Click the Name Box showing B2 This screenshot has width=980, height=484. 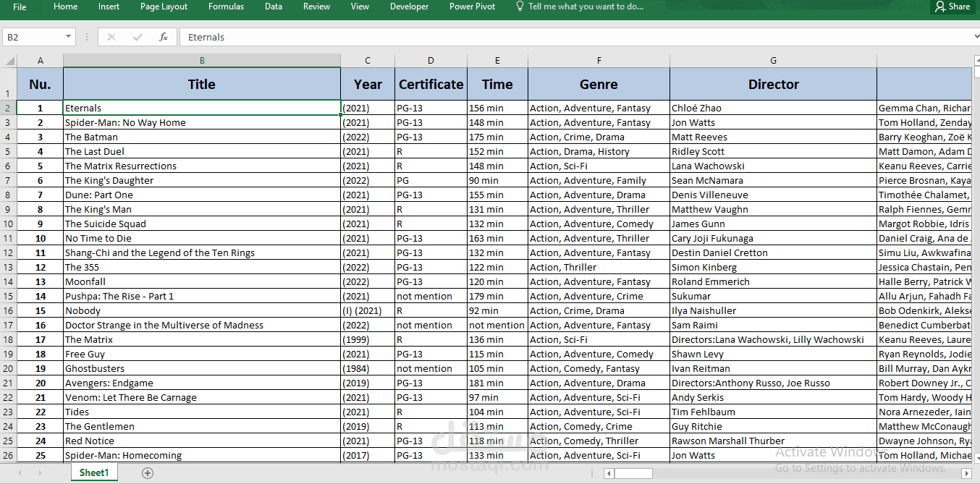33,37
